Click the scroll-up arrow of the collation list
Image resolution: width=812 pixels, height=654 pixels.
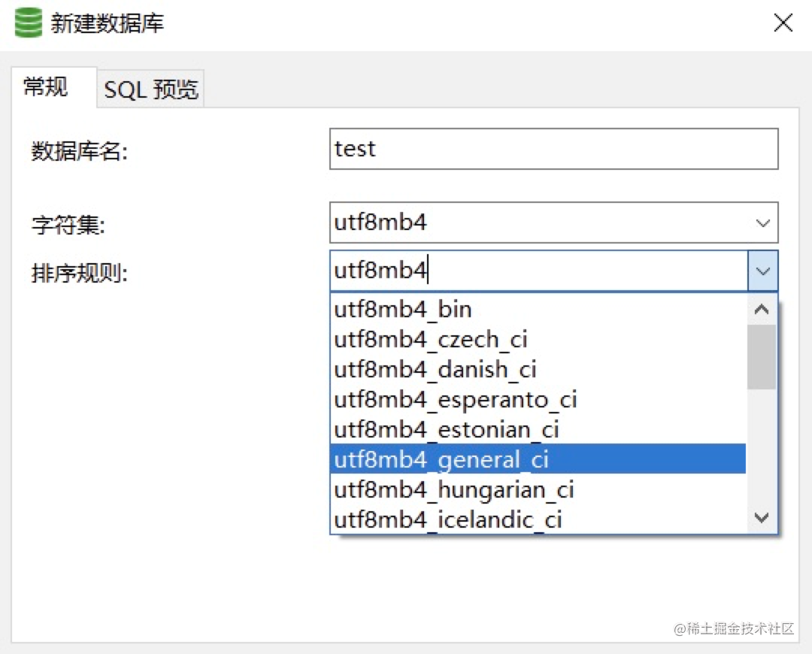coord(762,308)
